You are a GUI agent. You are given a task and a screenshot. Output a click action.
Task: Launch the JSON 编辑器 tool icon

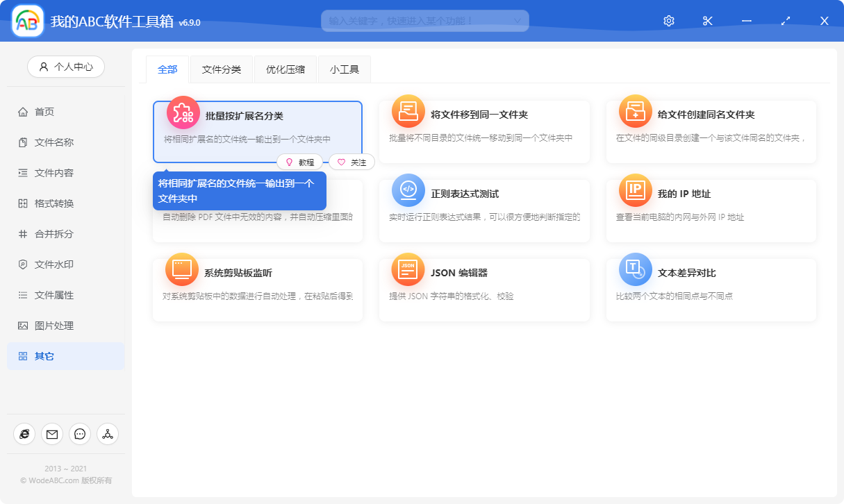coord(408,270)
